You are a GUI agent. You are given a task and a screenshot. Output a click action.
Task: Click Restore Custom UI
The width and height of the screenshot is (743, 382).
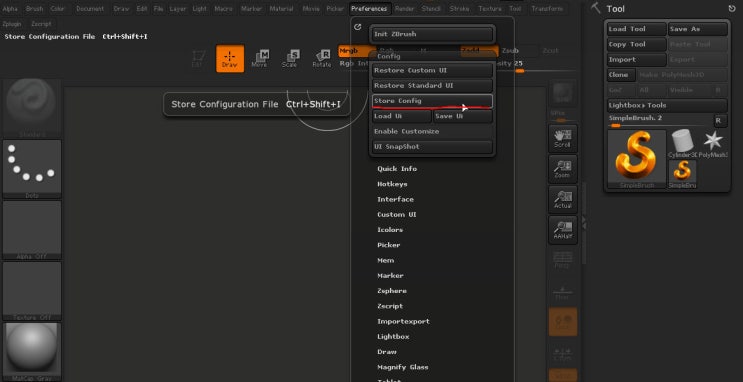[432, 70]
